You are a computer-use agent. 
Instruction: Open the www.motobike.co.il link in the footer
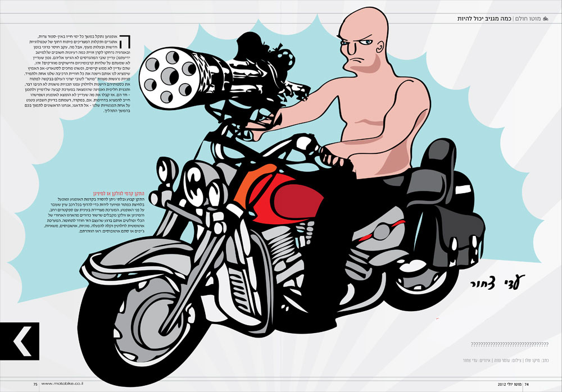pyautogui.click(x=62, y=384)
